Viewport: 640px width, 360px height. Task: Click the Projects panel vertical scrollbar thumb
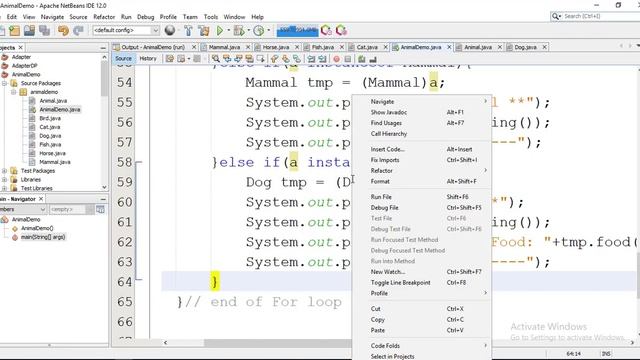[104, 78]
